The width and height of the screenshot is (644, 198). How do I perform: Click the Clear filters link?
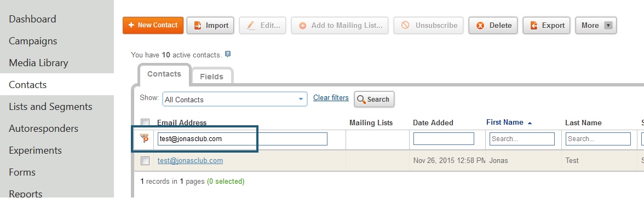click(x=331, y=97)
